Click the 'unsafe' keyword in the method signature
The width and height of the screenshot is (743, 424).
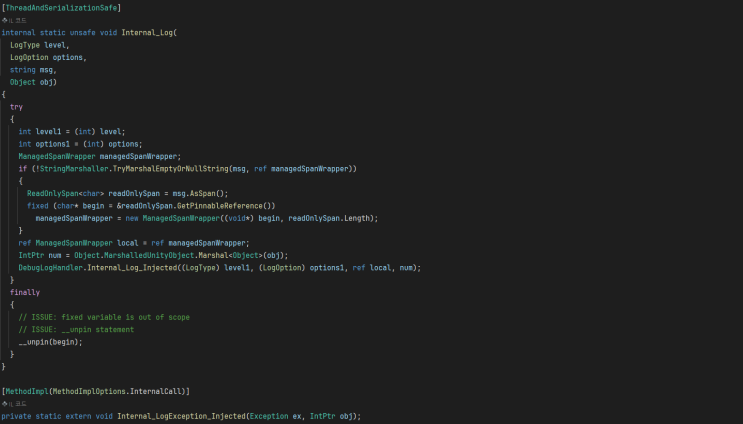pos(82,33)
